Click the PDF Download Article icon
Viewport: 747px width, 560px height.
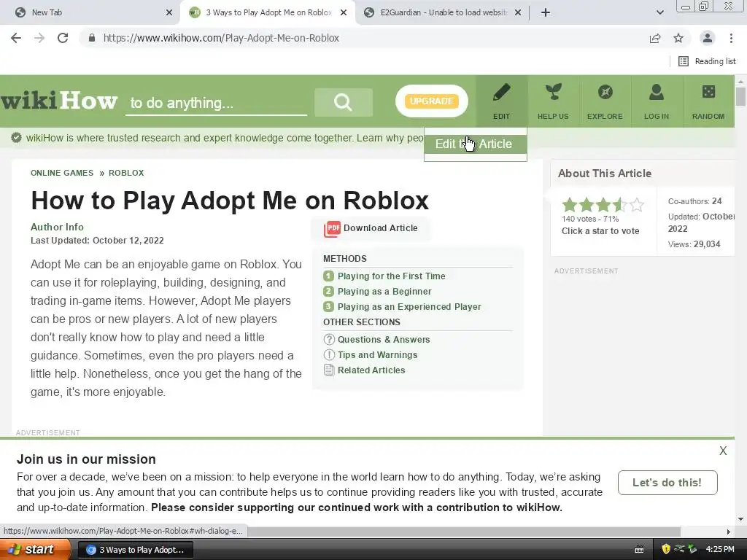332,228
